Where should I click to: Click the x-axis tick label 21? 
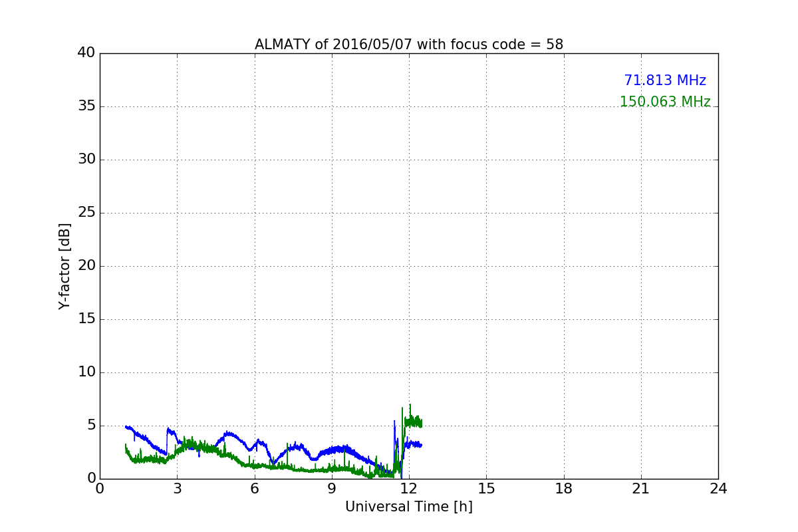point(641,489)
